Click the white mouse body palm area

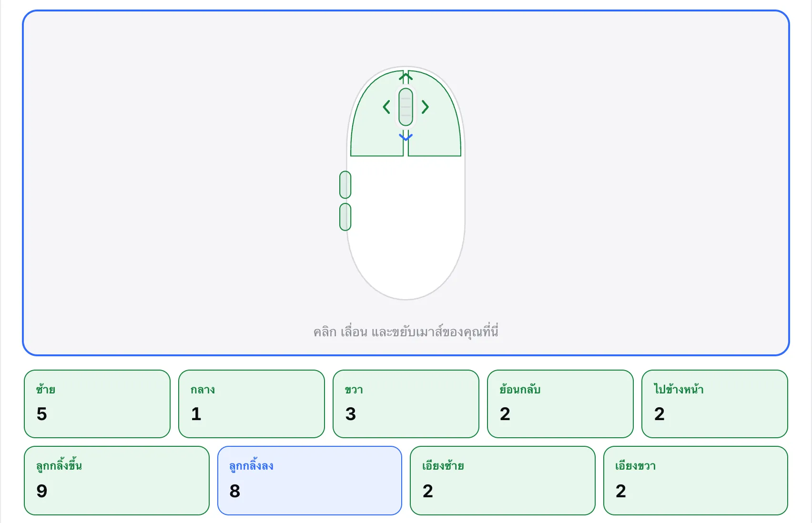tap(406, 224)
